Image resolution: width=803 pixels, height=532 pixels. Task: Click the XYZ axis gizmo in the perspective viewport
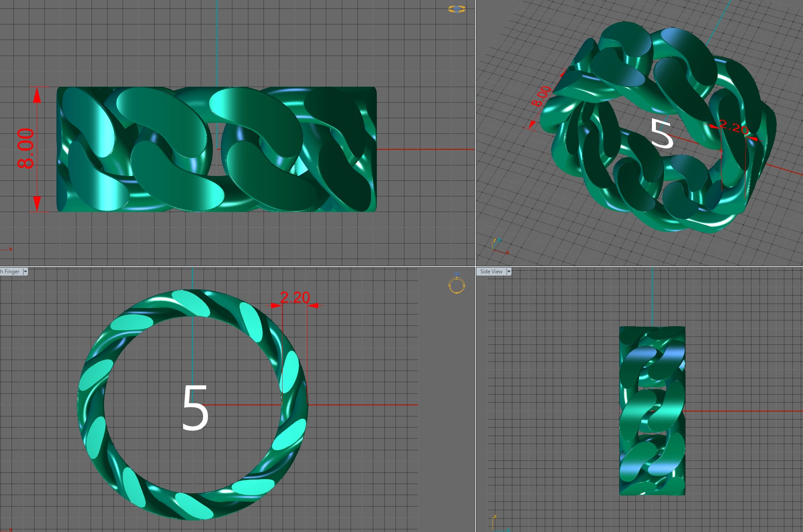tap(500, 246)
